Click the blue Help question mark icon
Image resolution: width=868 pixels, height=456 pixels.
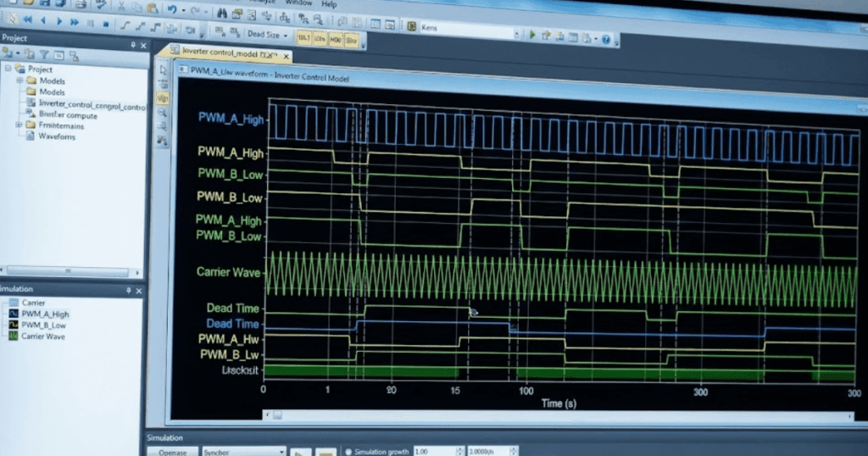click(606, 38)
